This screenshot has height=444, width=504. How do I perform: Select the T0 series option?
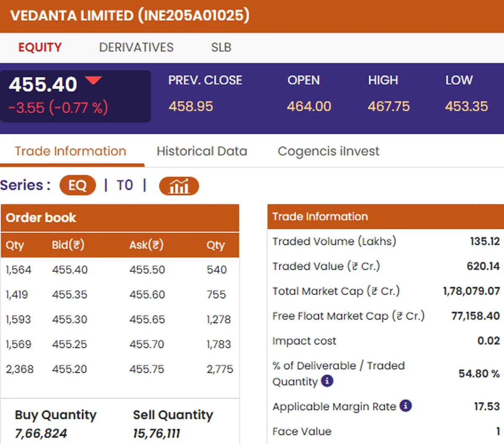tap(125, 185)
